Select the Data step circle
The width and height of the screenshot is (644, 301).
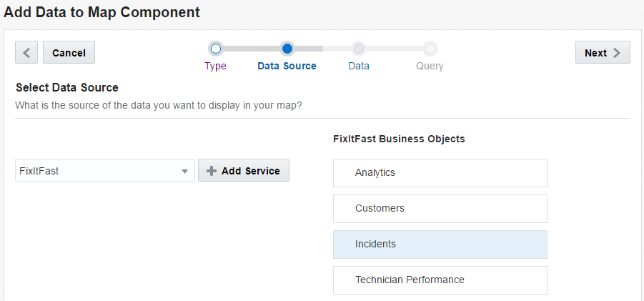(x=359, y=49)
